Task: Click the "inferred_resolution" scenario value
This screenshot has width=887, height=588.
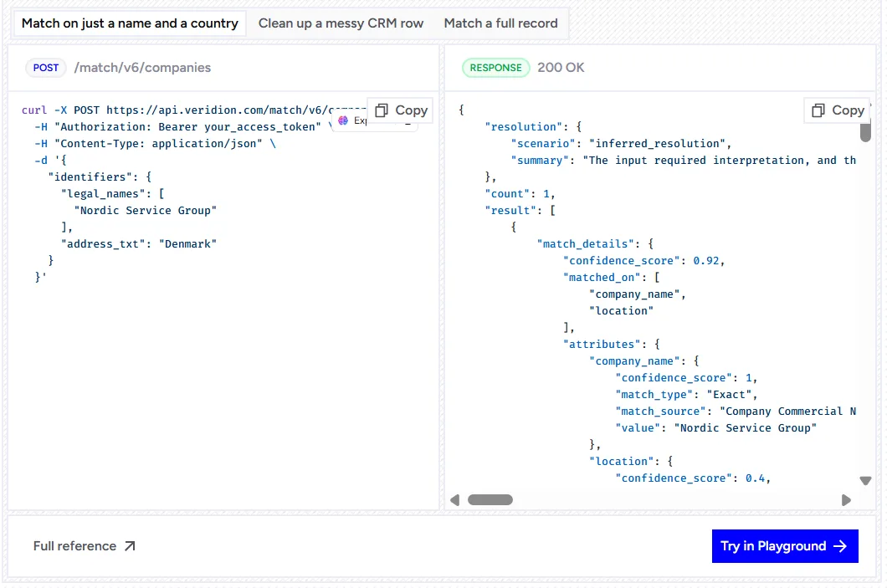Action: tap(657, 144)
